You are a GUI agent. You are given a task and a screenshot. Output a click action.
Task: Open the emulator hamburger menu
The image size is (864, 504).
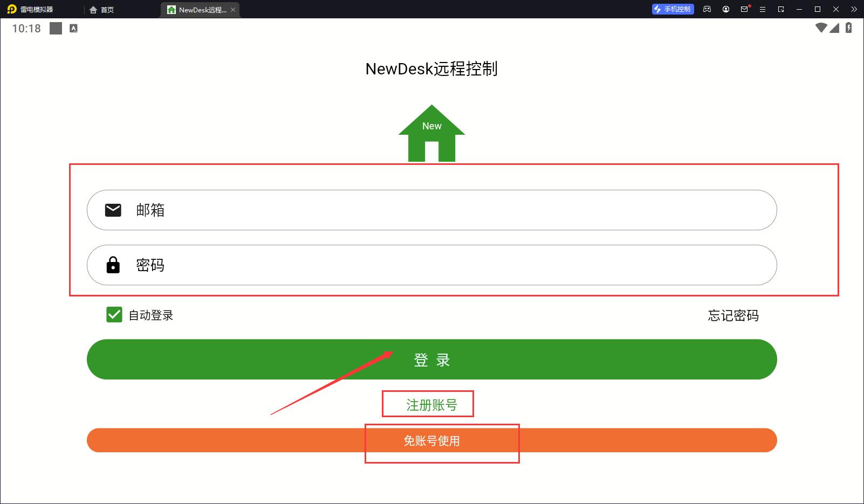(763, 9)
